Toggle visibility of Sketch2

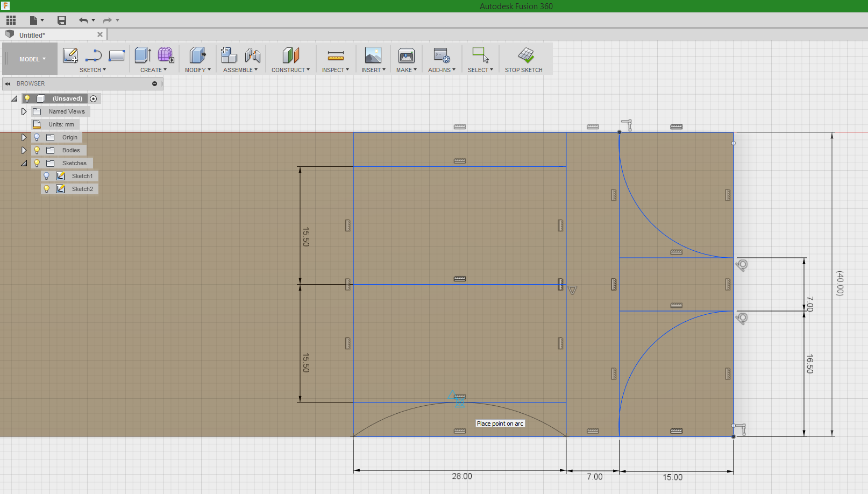(x=47, y=189)
